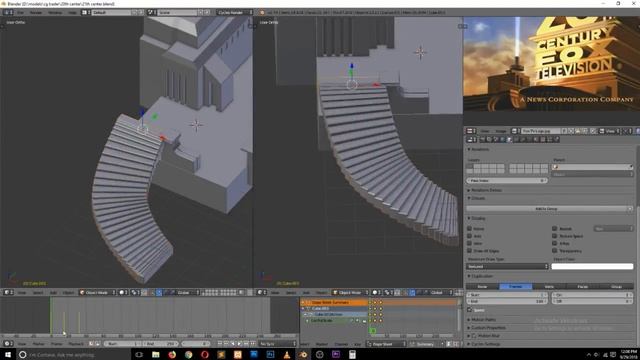Click the Parent object field

point(592,167)
